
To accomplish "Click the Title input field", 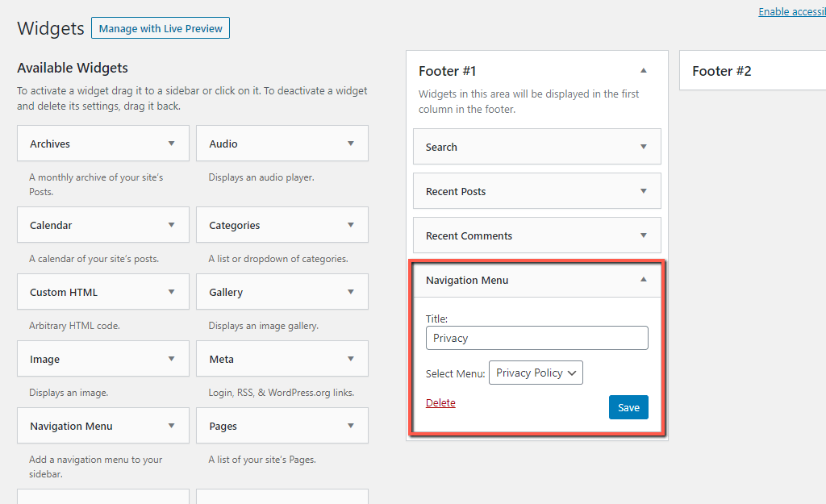I will [536, 338].
